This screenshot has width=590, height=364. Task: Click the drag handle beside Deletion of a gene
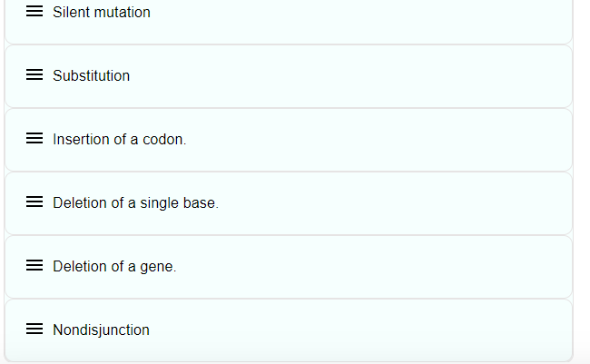tap(34, 267)
